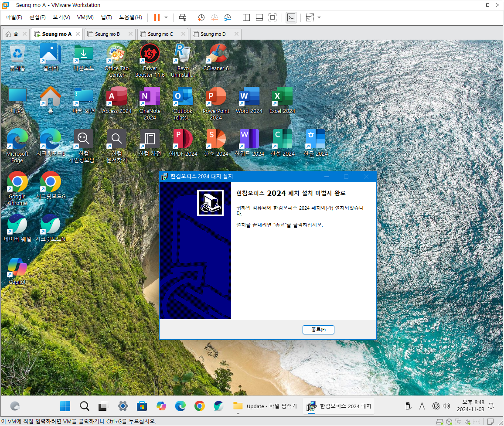Screen dimensions: 504x426
Task: Select the 한글 2024 desktop icon
Action: [x=315, y=143]
